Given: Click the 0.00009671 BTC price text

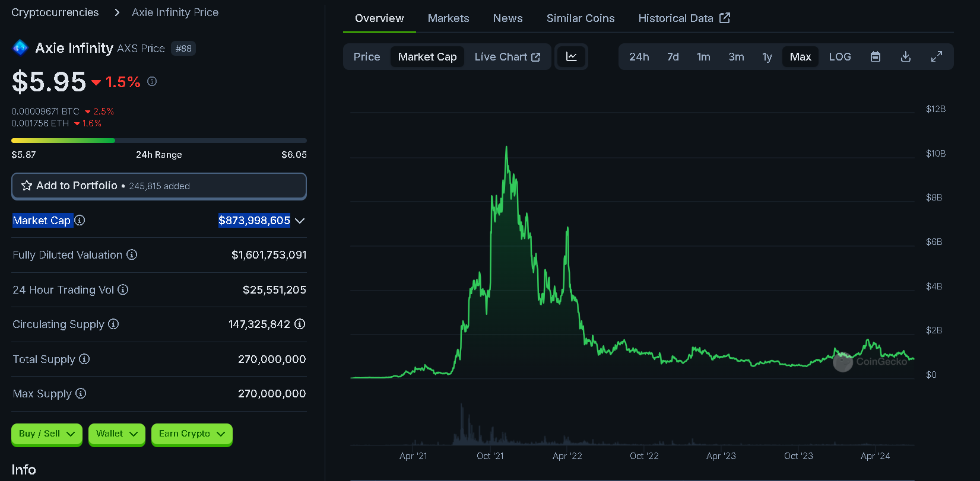Looking at the screenshot, I should click(x=45, y=112).
